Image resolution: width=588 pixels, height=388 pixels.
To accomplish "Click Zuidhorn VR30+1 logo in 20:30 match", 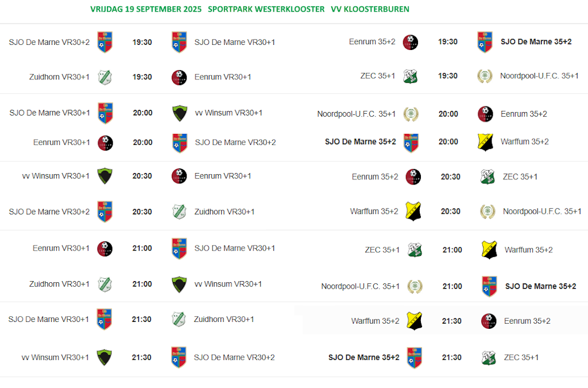I will point(179,212).
